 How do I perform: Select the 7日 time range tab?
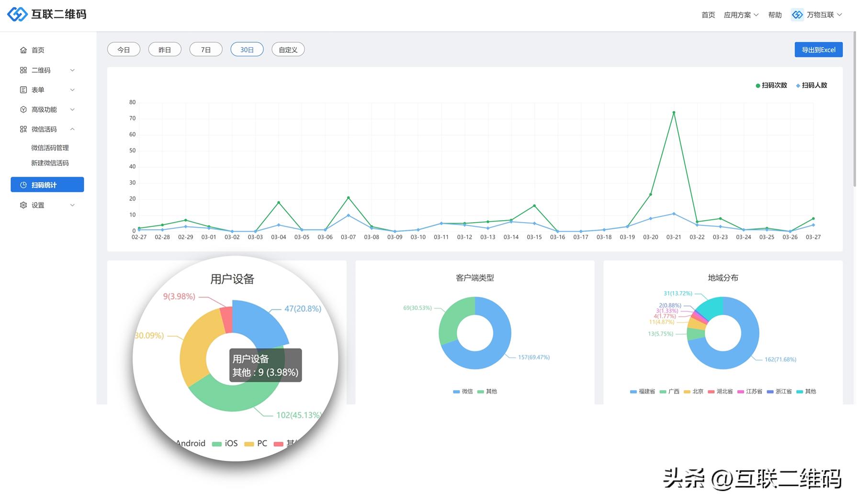pos(206,50)
